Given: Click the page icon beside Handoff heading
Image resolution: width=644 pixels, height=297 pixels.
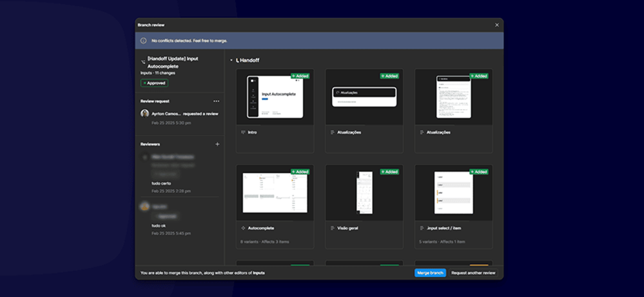Looking at the screenshot, I should pos(237,61).
